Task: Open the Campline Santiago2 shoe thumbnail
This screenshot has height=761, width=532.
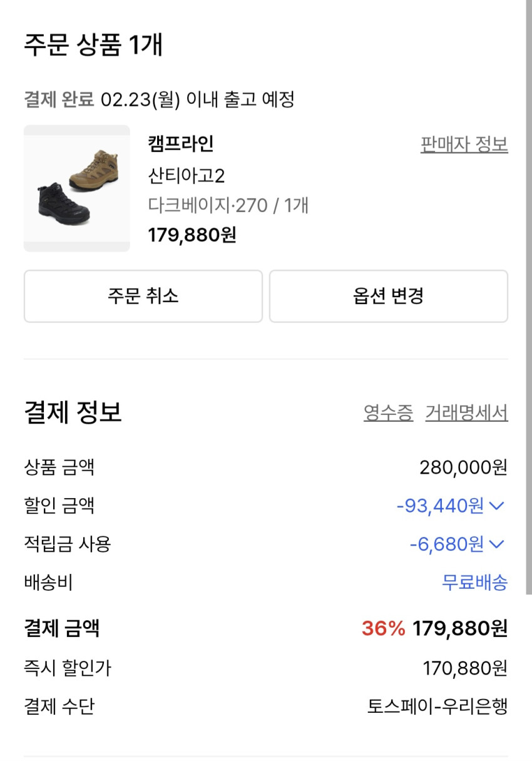Action: click(76, 188)
